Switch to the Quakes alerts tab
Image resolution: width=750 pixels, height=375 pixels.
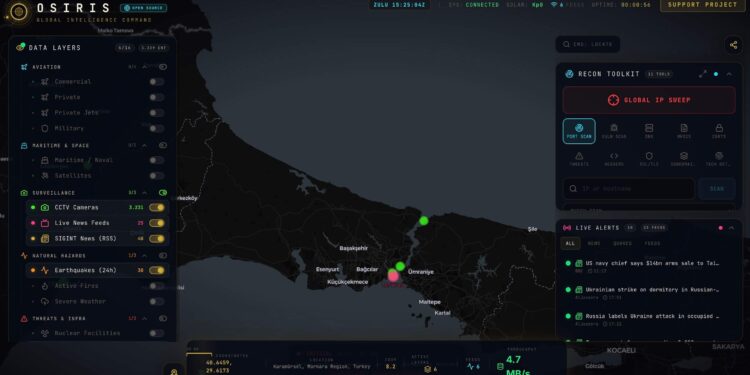[622, 243]
